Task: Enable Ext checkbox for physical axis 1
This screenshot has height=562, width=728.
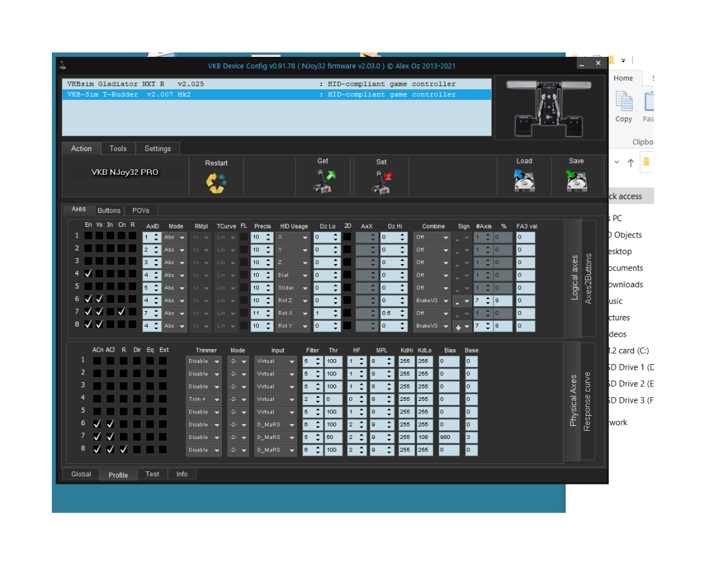Action: coord(163,360)
